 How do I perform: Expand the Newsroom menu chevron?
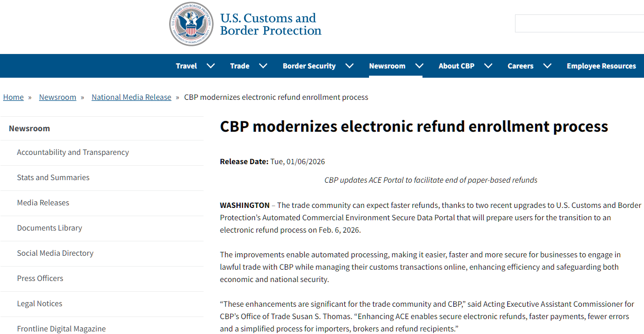[x=419, y=66]
